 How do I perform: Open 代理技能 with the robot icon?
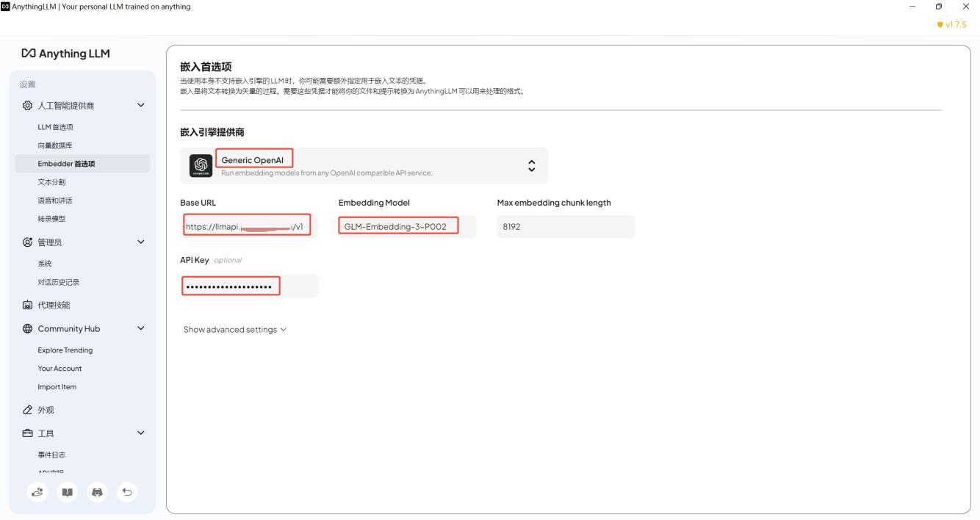pos(54,305)
